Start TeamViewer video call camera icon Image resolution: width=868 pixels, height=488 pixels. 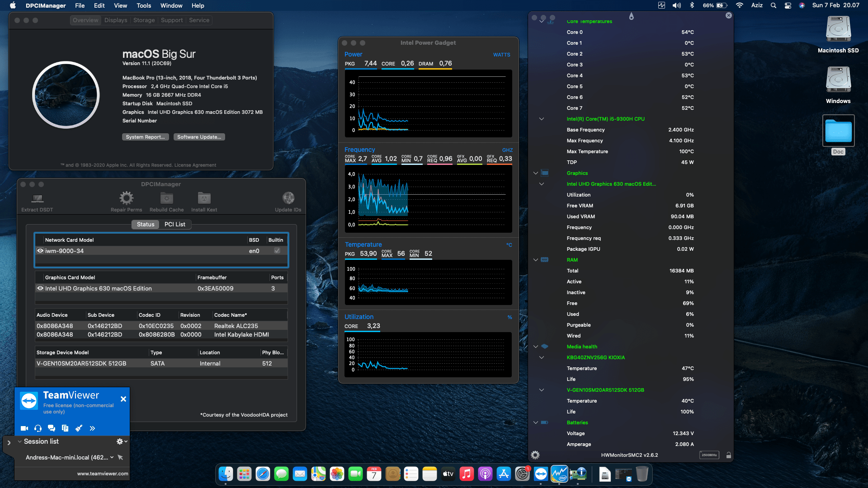tap(24, 428)
